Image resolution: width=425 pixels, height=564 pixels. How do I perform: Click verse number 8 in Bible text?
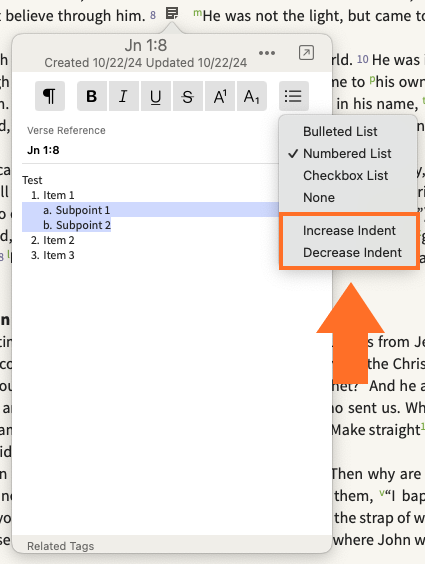[x=153, y=15]
